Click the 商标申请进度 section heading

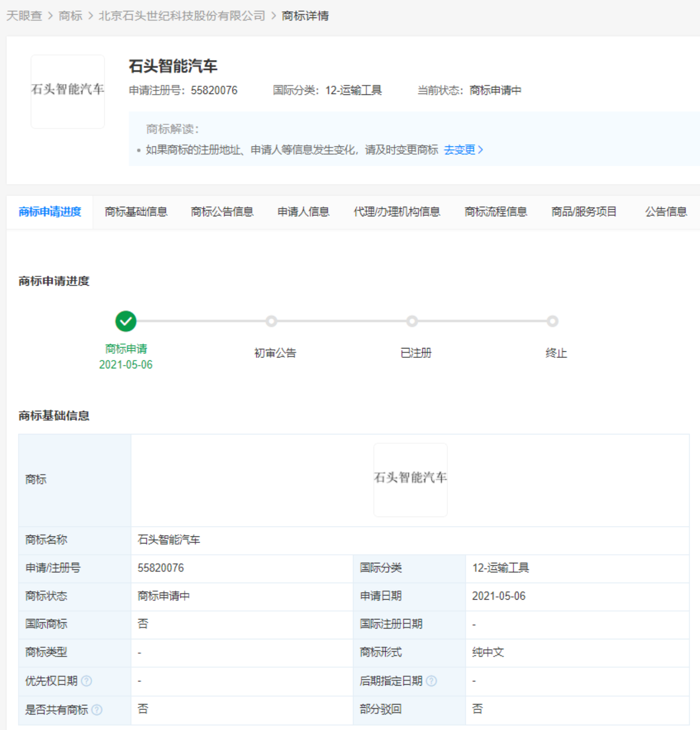tap(54, 281)
